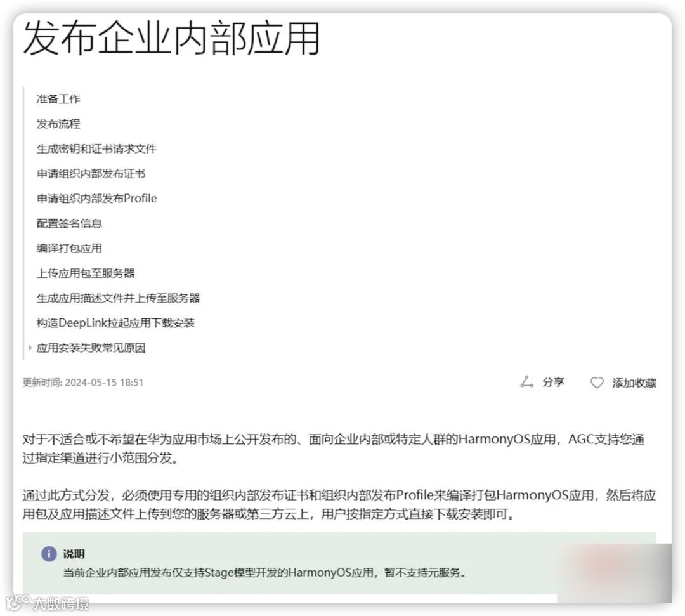This screenshot has height=616, width=685.
Task: Click the 分享 text button
Action: click(x=554, y=383)
